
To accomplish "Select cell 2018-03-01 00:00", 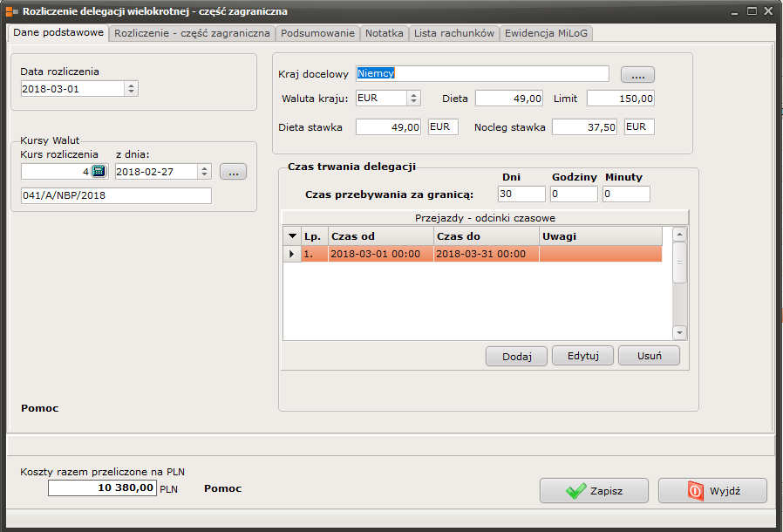I will click(x=380, y=254).
